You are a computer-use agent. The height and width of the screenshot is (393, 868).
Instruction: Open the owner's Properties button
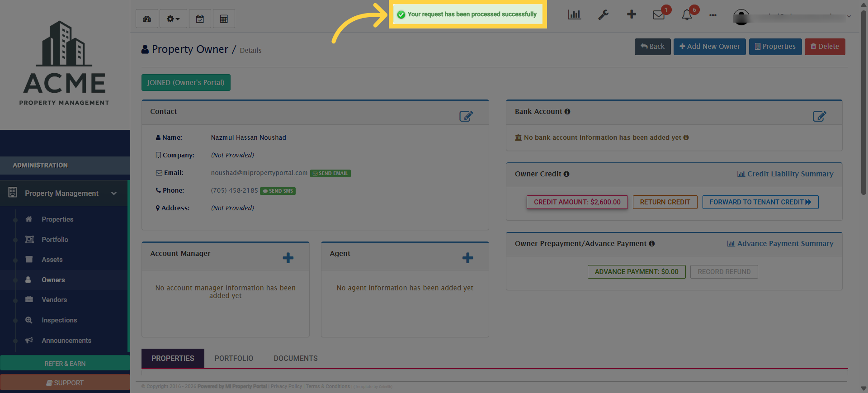click(775, 47)
